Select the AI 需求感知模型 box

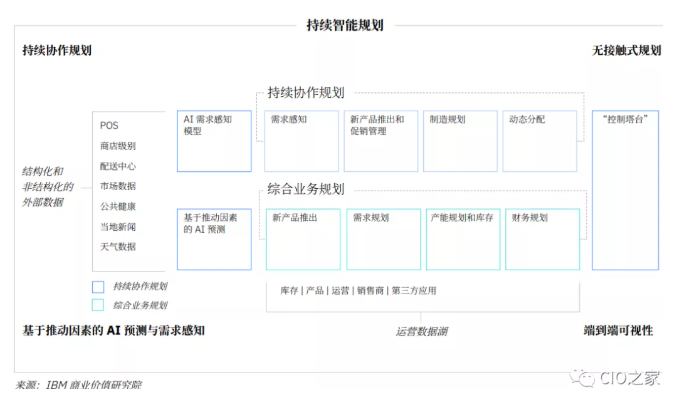pyautogui.click(x=214, y=141)
